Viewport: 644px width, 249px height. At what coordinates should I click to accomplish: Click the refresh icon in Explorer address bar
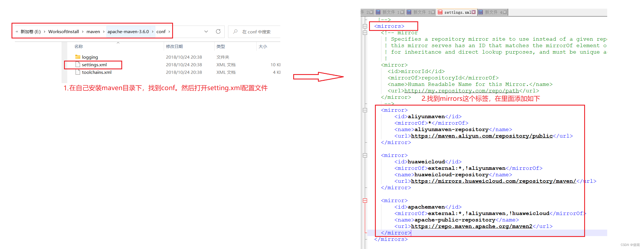218,31
